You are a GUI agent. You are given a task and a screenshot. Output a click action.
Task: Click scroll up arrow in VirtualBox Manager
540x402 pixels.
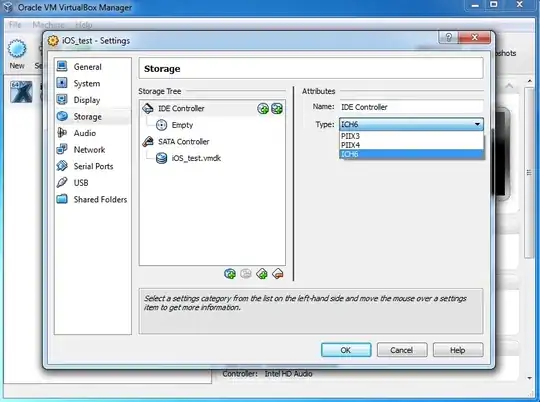pos(529,81)
